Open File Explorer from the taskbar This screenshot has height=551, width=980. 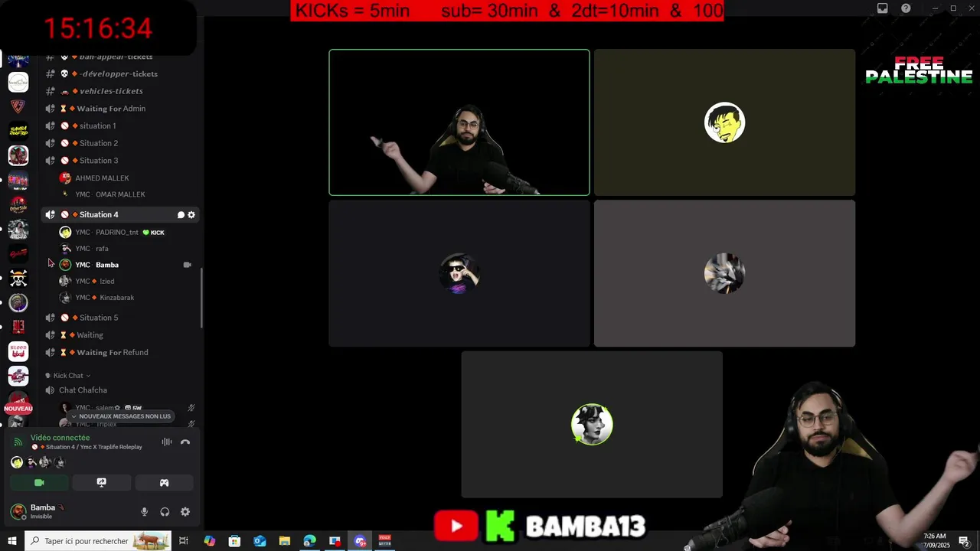pos(284,541)
